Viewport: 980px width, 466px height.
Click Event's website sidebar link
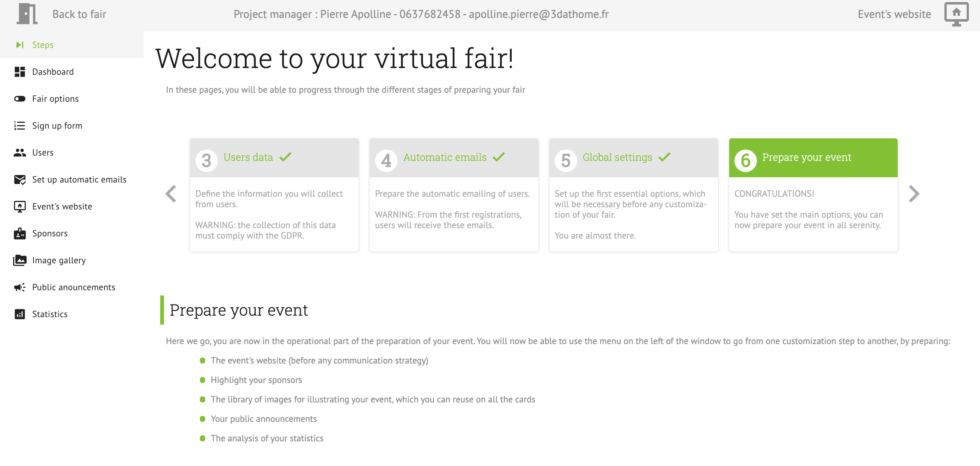[62, 206]
